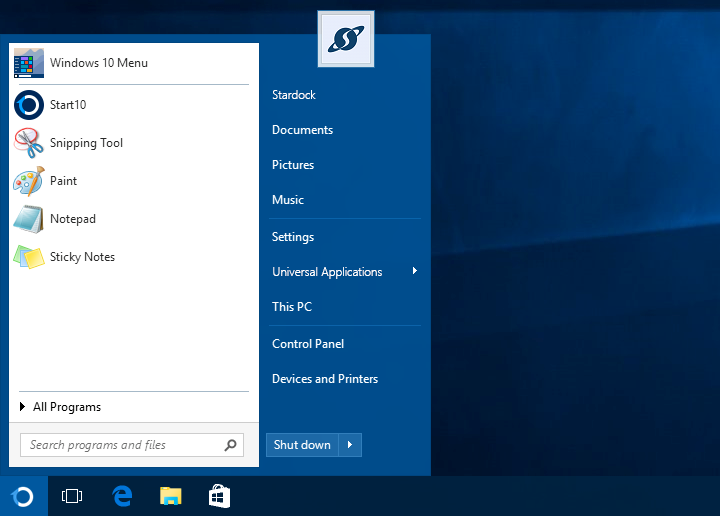Open Paint via the palette icon
Viewport: 720px width, 516px height.
(x=29, y=181)
